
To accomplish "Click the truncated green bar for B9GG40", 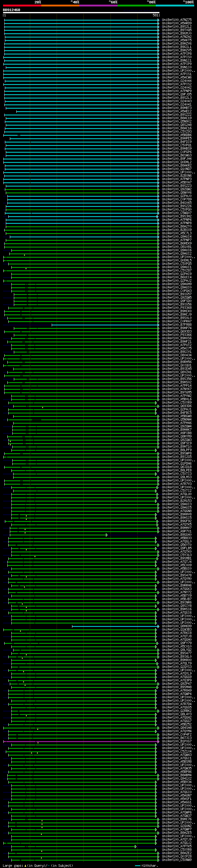I will coord(58,535).
